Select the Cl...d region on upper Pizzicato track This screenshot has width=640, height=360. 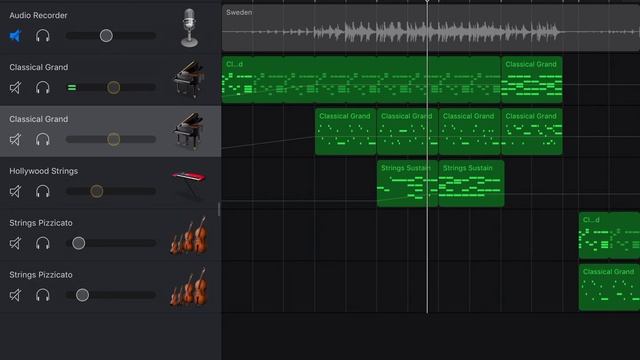pyautogui.click(x=609, y=235)
